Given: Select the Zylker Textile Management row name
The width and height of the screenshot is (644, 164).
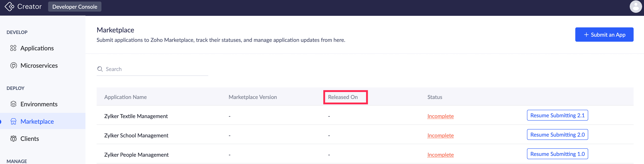Looking at the screenshot, I should tap(136, 116).
